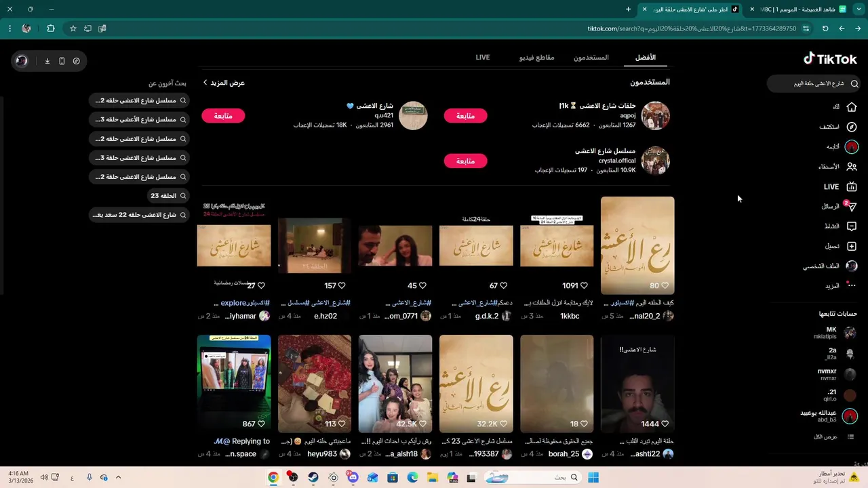The image size is (868, 488).
Task: Like the nal20_2 video (80 heart)
Action: pyautogui.click(x=665, y=285)
